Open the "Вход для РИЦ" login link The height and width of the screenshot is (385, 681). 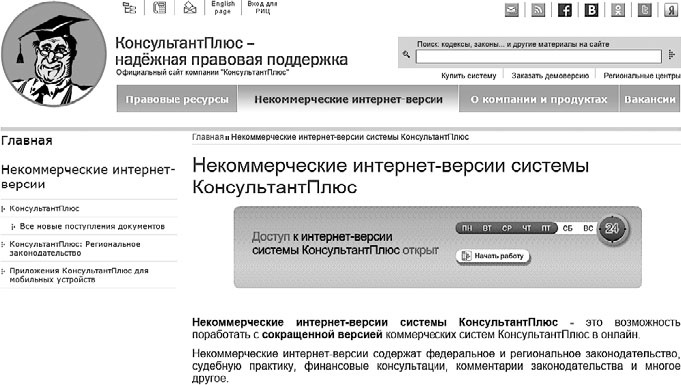click(262, 7)
